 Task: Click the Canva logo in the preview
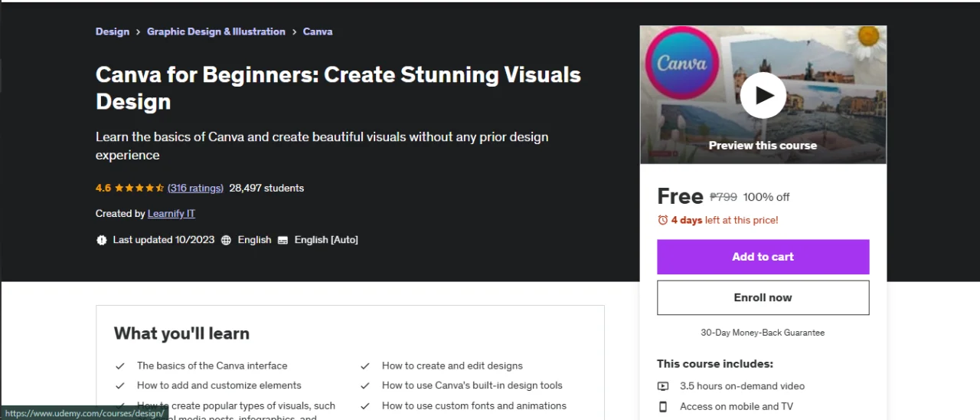pyautogui.click(x=681, y=64)
